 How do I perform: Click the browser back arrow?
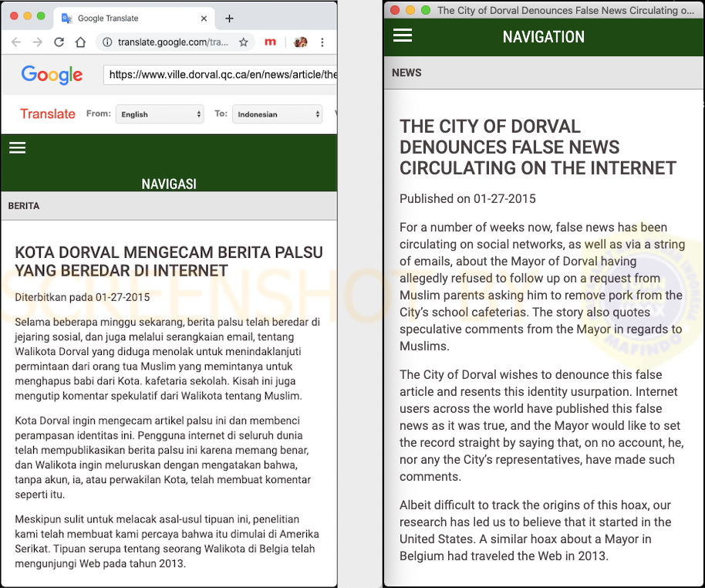pos(16,42)
